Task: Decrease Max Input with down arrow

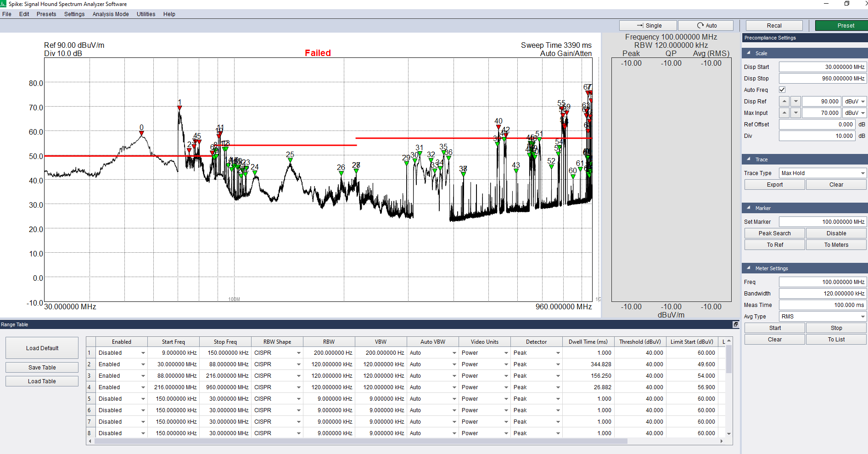Action: click(x=796, y=113)
